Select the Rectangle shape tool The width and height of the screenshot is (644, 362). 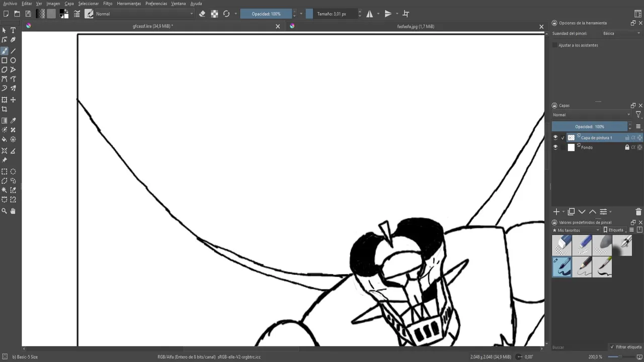coord(5,60)
